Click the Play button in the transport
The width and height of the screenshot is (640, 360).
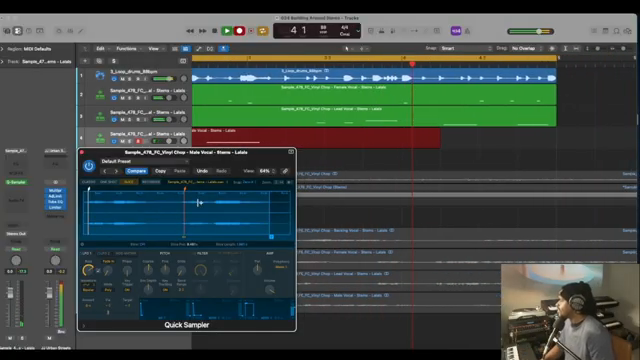227,31
